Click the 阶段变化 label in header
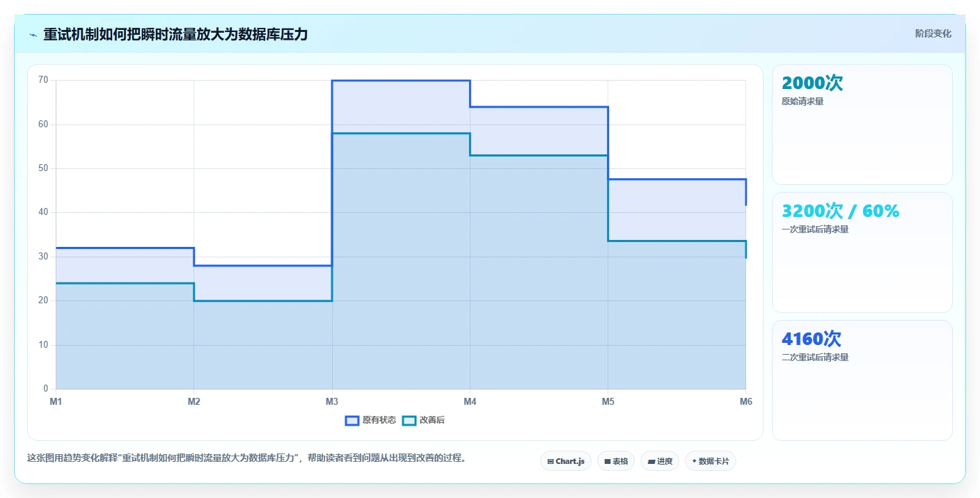Image resolution: width=980 pixels, height=498 pixels. [x=933, y=33]
